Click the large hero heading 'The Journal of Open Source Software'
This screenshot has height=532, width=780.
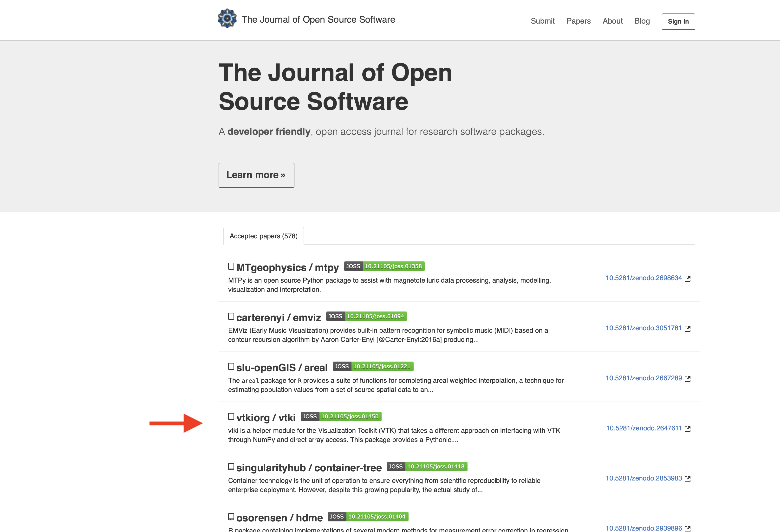tap(335, 87)
